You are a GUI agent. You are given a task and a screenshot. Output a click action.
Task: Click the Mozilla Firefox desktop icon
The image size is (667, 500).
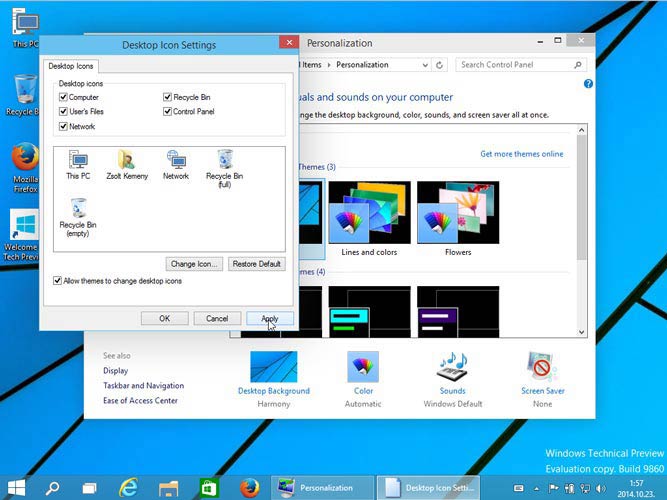tap(25, 168)
